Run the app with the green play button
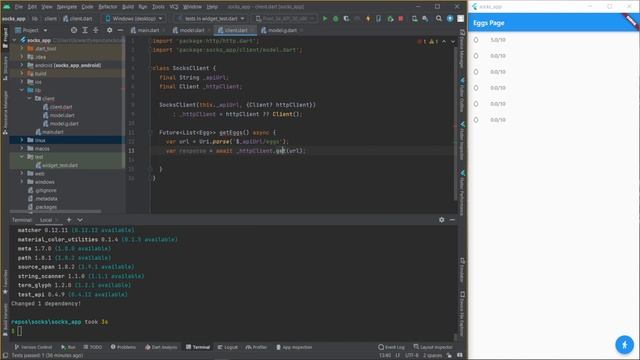This screenshot has width=640, height=360. 325,18
